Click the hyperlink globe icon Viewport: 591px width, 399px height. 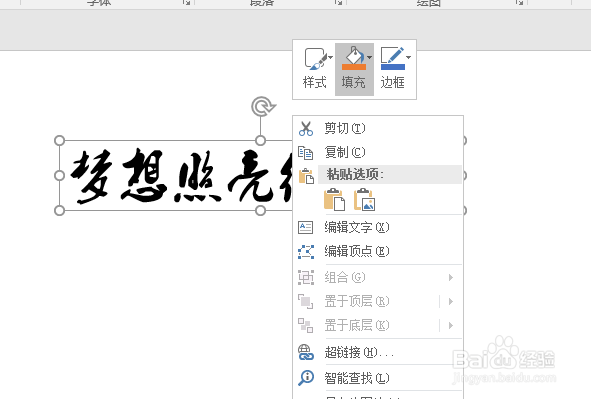pyautogui.click(x=306, y=353)
